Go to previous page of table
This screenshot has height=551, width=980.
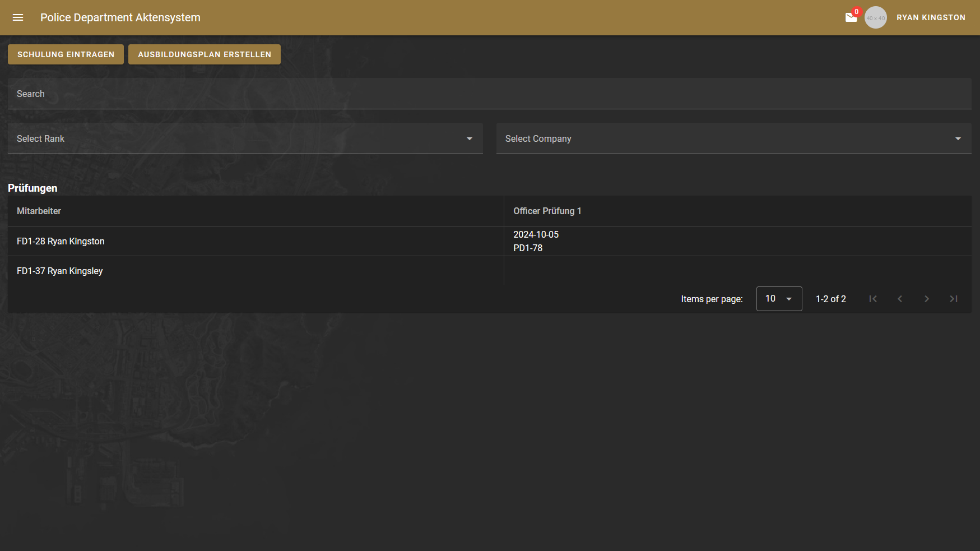[900, 299]
